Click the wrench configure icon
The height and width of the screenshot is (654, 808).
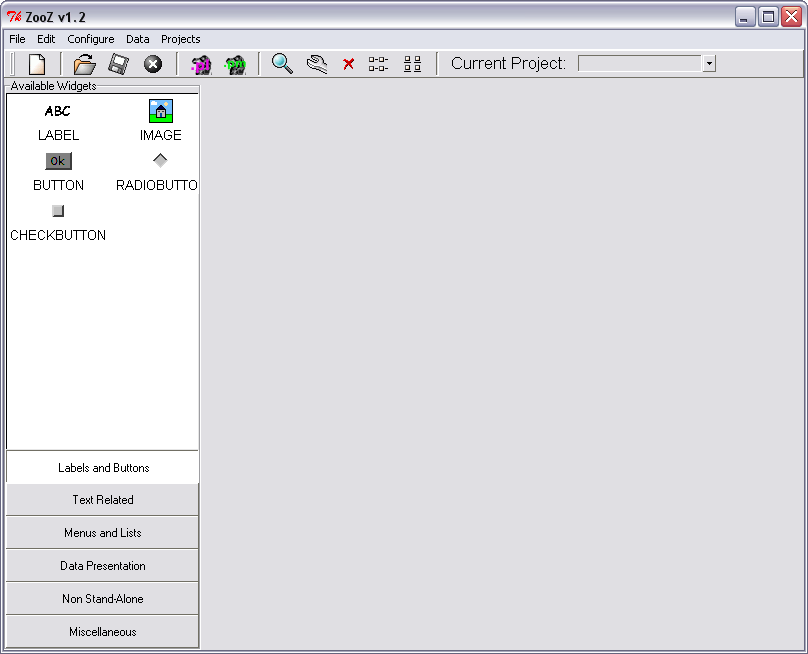pos(317,64)
